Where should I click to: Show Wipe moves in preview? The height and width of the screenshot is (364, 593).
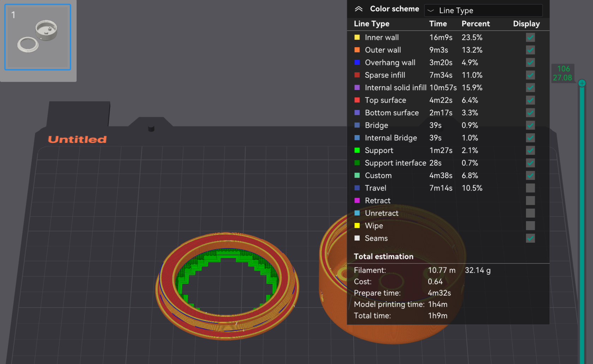point(530,226)
